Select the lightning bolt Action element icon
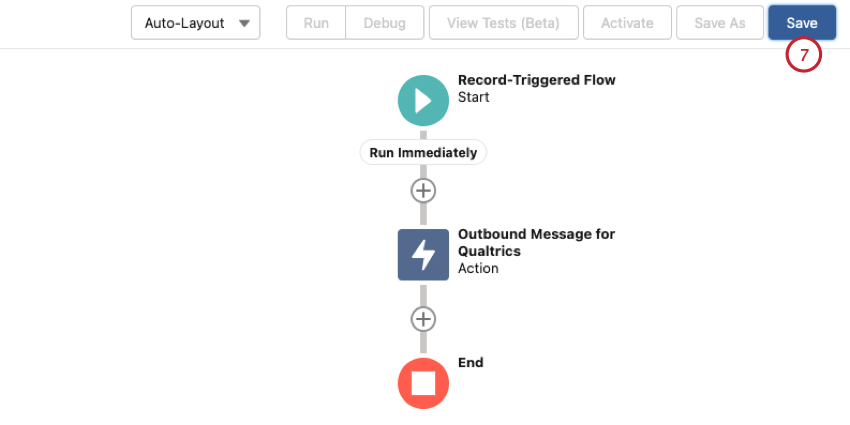850x425 pixels. click(423, 255)
